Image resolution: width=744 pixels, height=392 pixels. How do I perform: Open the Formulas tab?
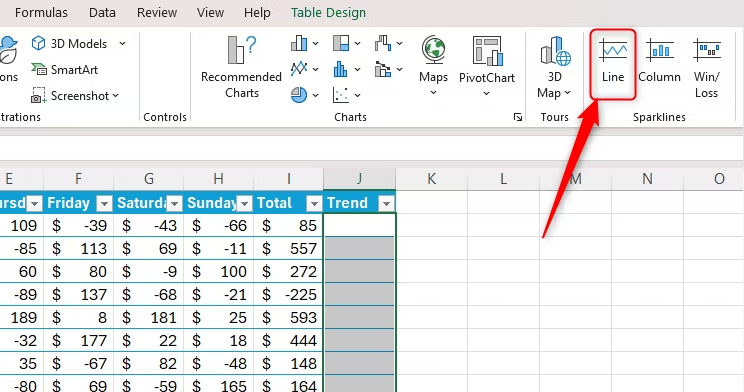(x=41, y=13)
